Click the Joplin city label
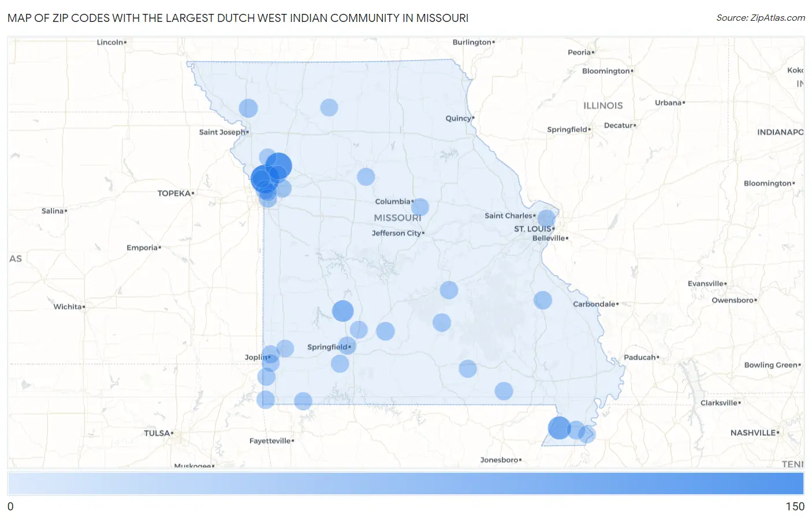812x519 pixels. tap(256, 357)
